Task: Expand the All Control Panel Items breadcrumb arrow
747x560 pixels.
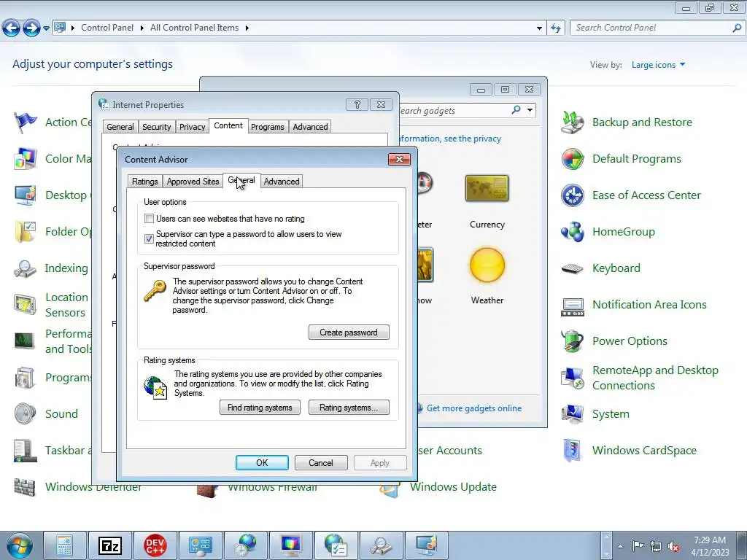Action: coord(247,28)
